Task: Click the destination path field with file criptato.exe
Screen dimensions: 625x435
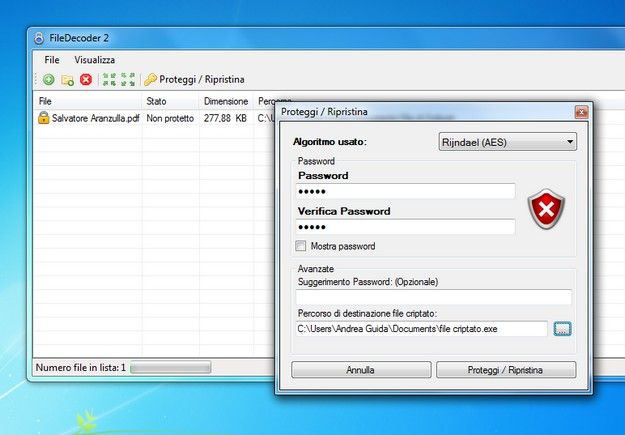Action: 422,329
